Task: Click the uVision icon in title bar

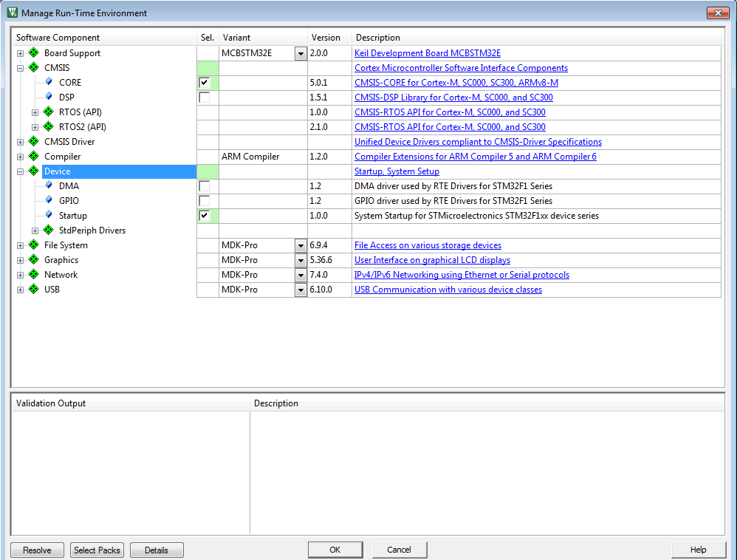Action: pos(13,13)
